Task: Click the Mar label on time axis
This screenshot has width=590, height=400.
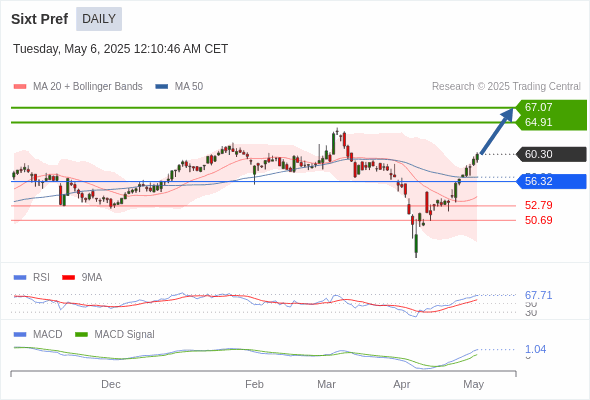Action: (326, 384)
